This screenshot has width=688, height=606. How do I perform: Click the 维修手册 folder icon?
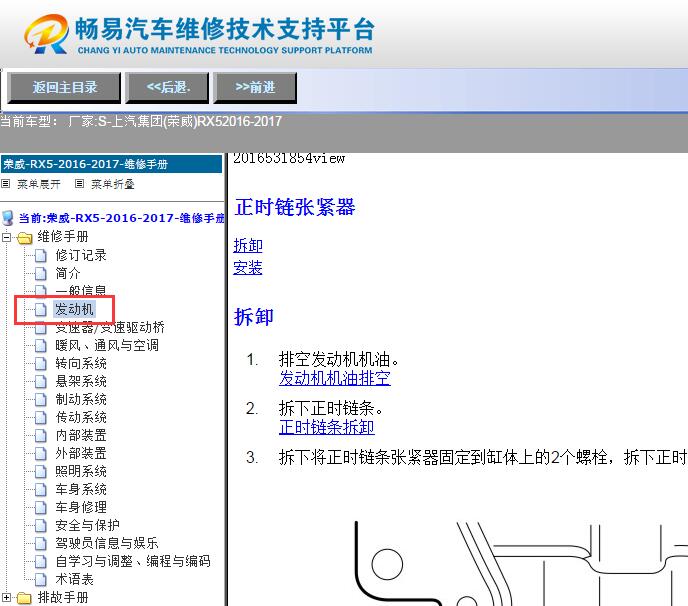tap(25, 238)
